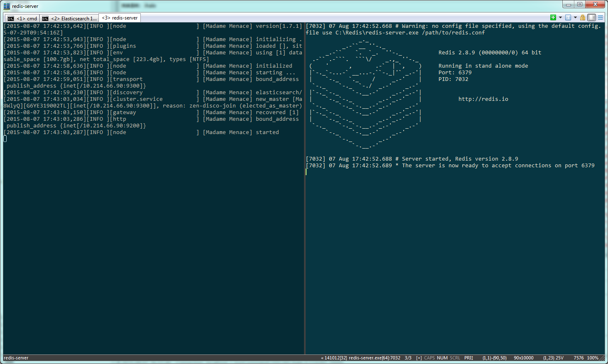Click redis-server.exe[64]:7032 process in status bar
The height and width of the screenshot is (364, 608).
pos(375,358)
